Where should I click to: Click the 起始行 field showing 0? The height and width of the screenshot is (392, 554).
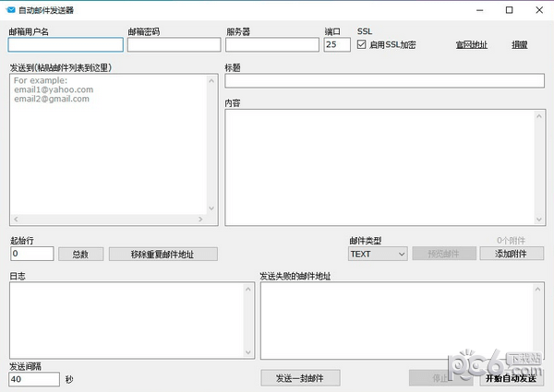32,254
